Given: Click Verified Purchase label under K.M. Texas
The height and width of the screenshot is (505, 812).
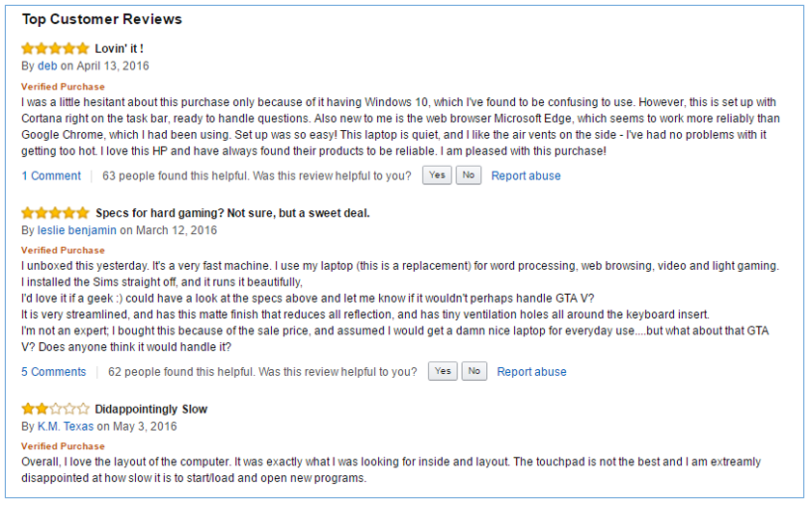Looking at the screenshot, I should click(63, 446).
